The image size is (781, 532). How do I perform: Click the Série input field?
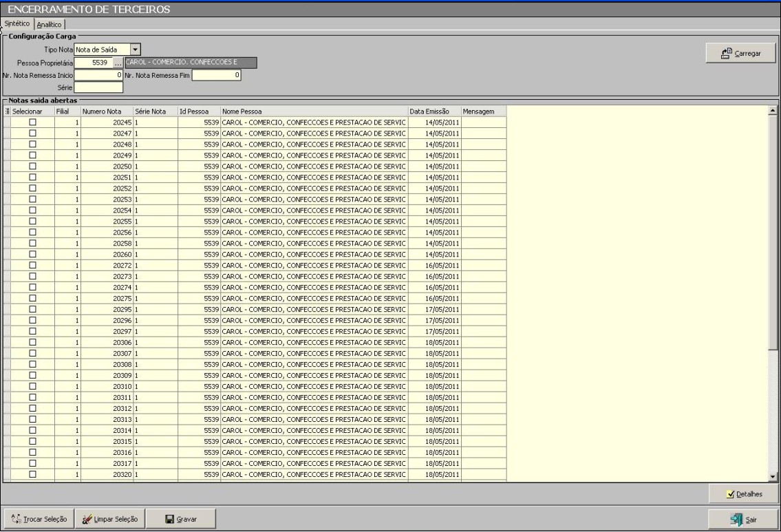[x=98, y=87]
